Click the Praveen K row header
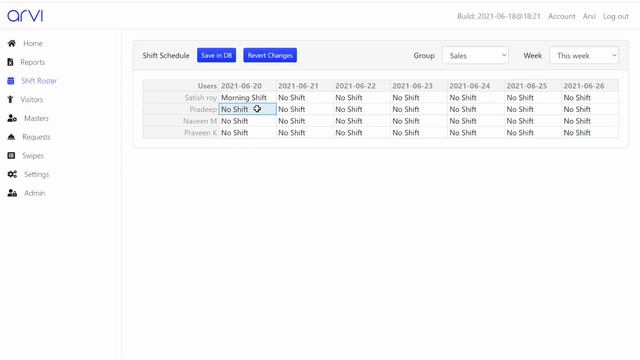Image resolution: width=640 pixels, height=360 pixels. 181,133
